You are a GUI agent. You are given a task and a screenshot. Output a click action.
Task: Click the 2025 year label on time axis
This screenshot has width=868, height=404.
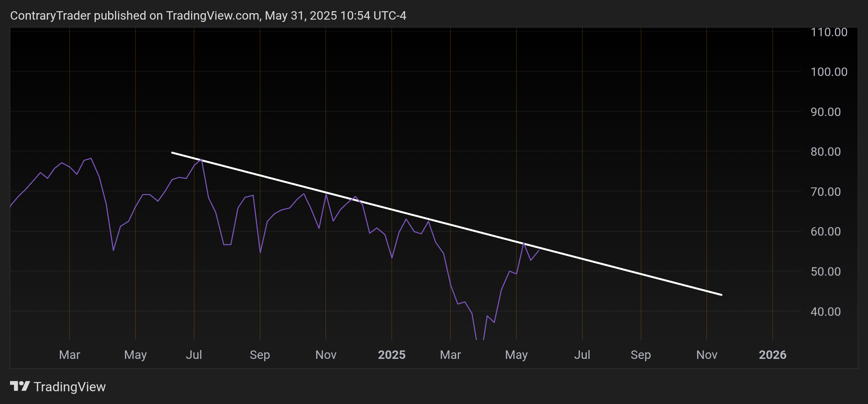[392, 355]
